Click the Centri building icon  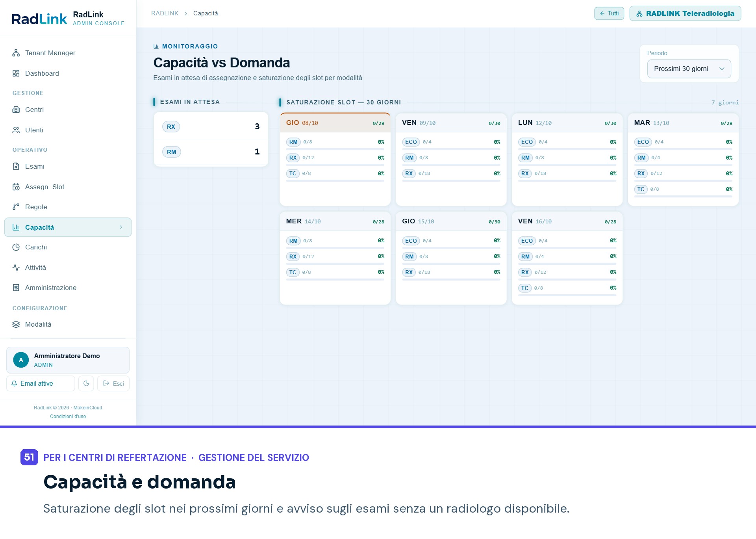[16, 110]
